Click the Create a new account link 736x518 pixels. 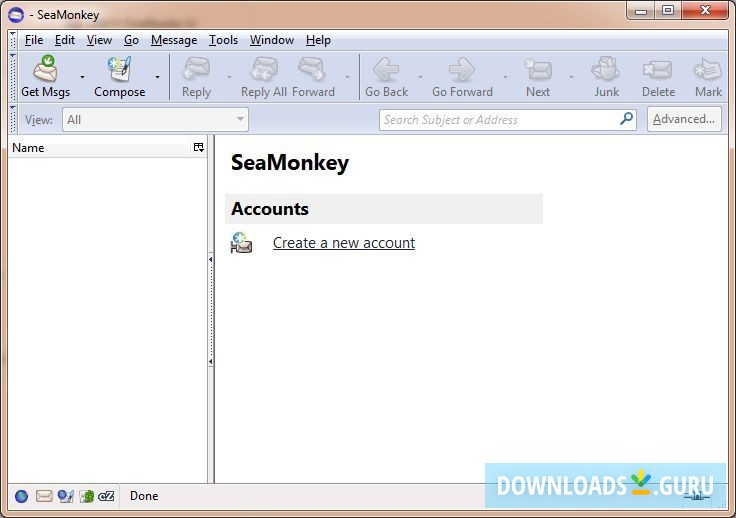tap(344, 243)
